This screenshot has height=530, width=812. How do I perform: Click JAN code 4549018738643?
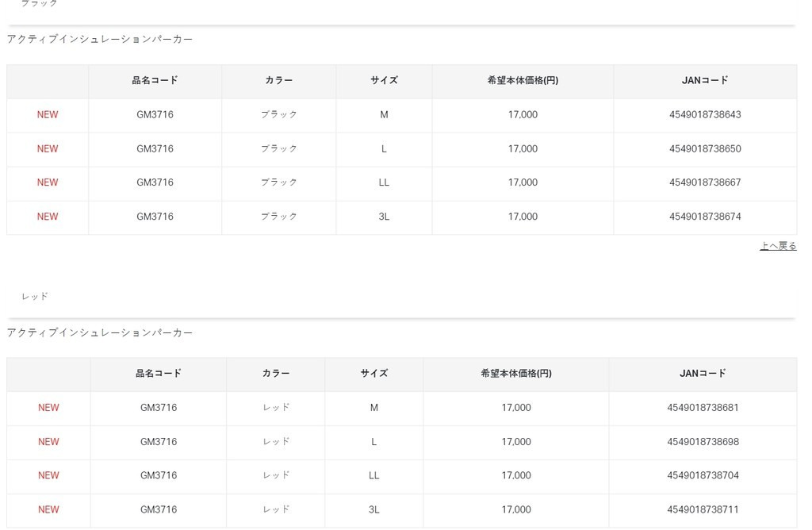tap(704, 115)
